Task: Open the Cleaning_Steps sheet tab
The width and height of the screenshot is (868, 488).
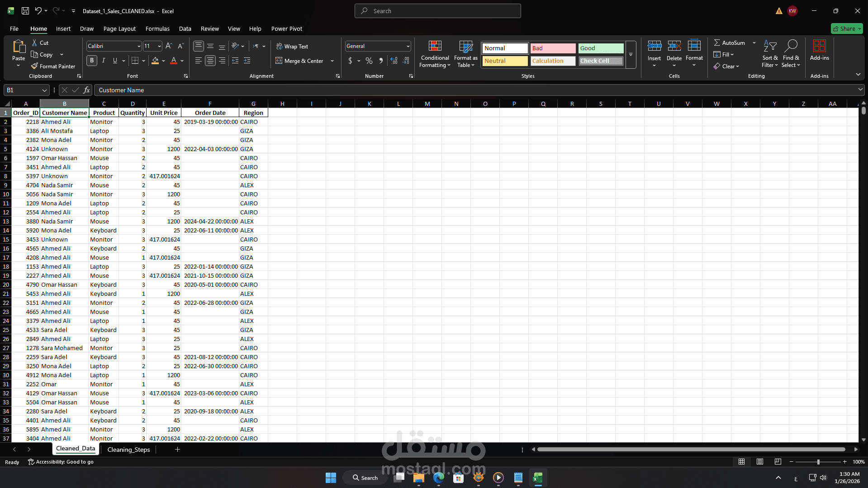Action: click(x=128, y=449)
